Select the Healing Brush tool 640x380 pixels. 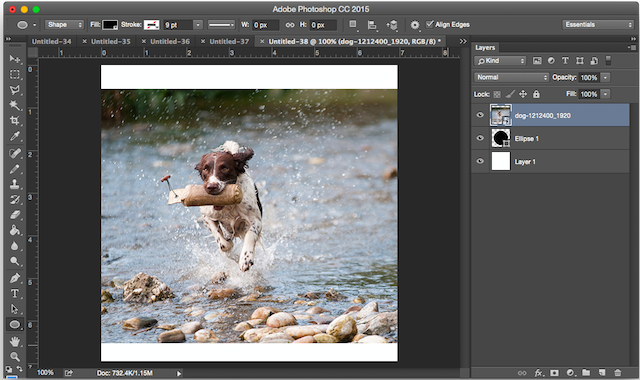click(15, 153)
